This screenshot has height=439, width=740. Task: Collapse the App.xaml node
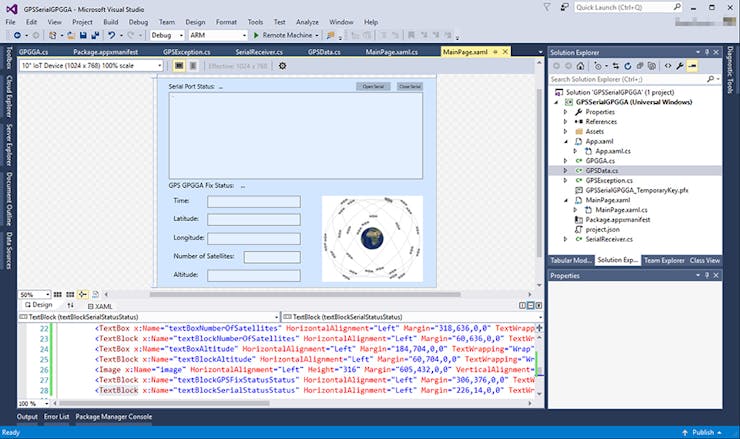pos(565,142)
